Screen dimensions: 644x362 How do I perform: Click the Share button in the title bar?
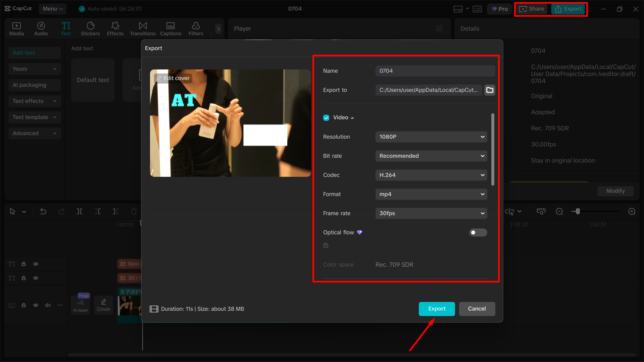pyautogui.click(x=532, y=9)
